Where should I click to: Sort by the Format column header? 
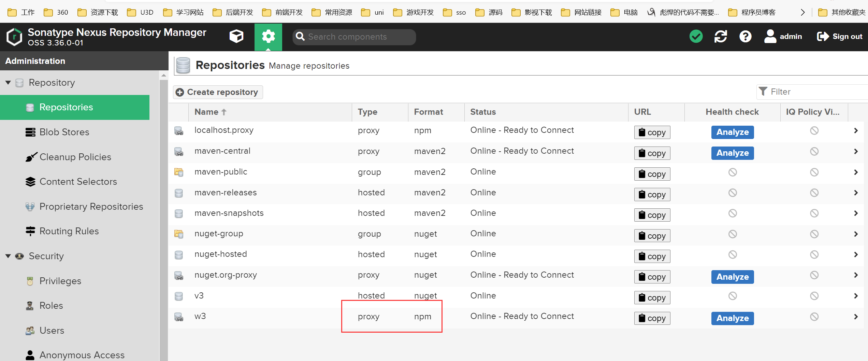pos(436,112)
